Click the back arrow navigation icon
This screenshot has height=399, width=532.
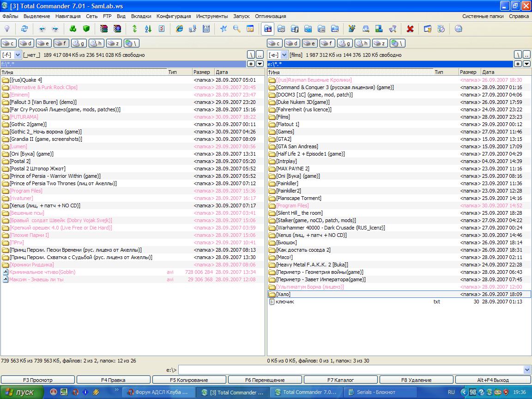pos(42,29)
